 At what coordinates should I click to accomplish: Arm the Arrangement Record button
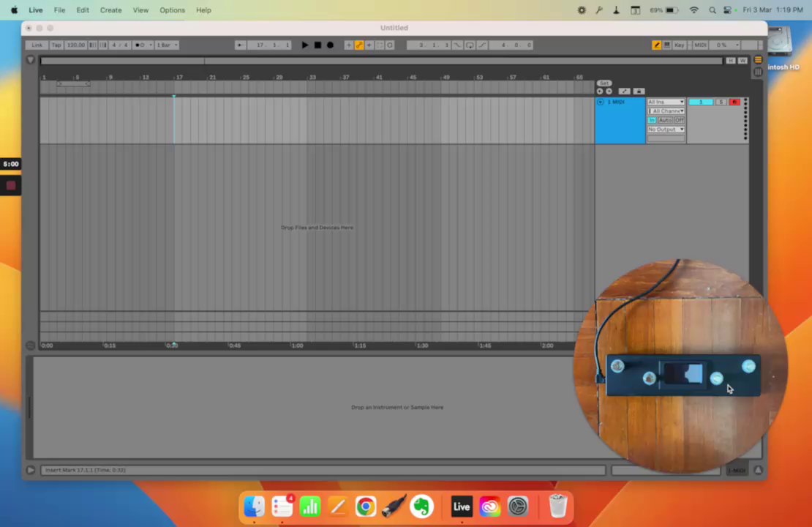(x=330, y=45)
